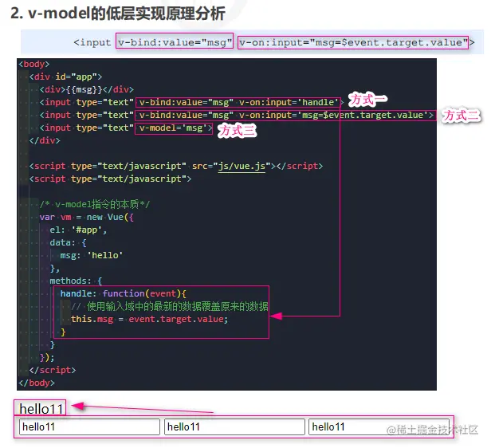The width and height of the screenshot is (491, 448).
Task: Click v-bind:value="msg" in the top light-blue snippet
Action: coord(175,42)
